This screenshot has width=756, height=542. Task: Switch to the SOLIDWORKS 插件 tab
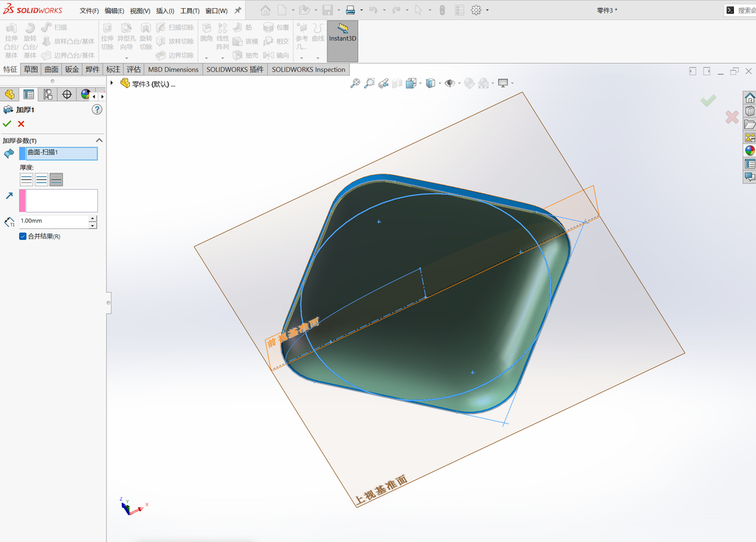click(x=236, y=69)
